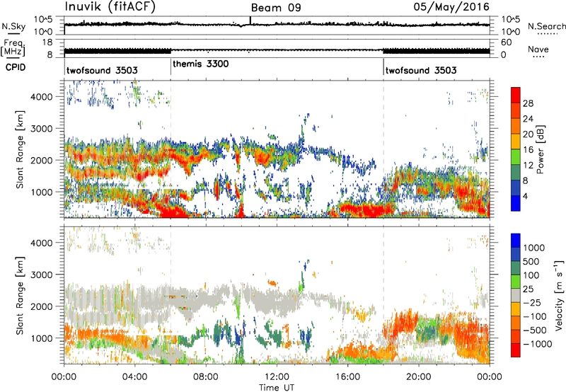
Task: Click the 'CPID' row label
Action: pos(16,67)
